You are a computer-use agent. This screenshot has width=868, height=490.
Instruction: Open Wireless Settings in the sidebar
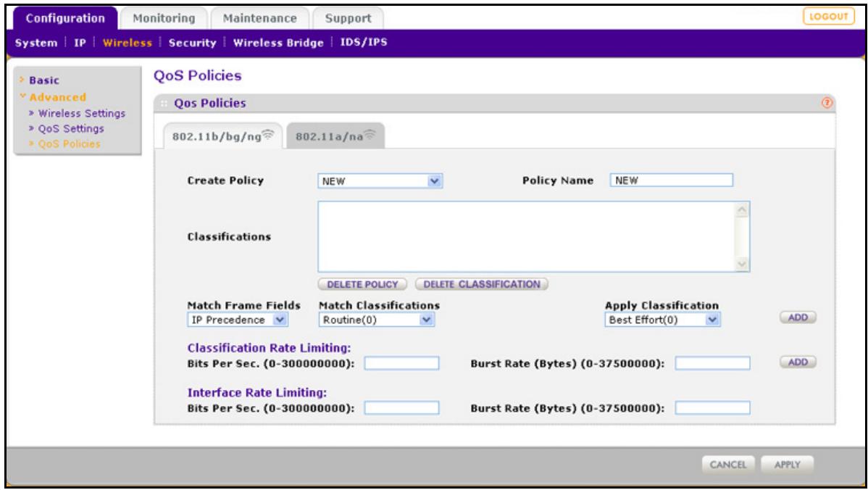pos(81,113)
